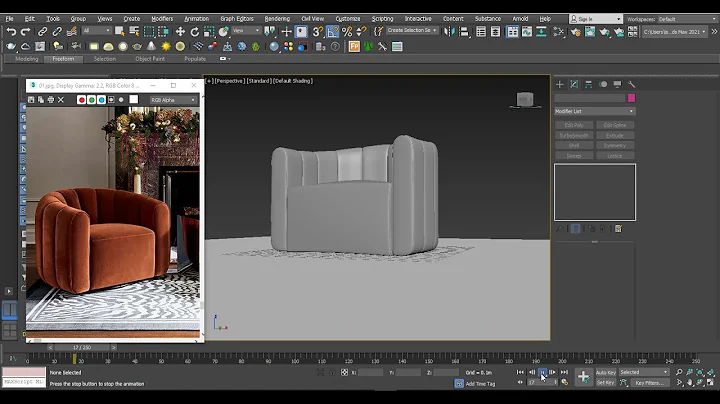Click the Set Key button

click(605, 383)
